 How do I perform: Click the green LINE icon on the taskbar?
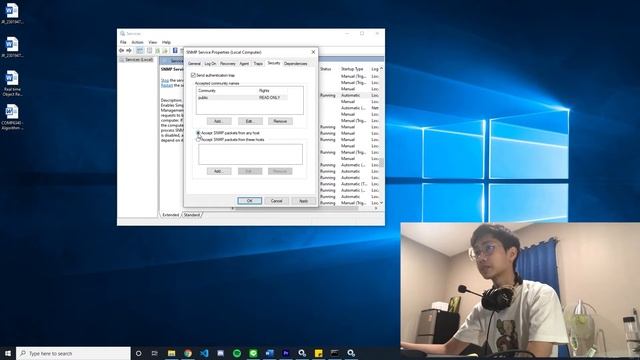point(253,353)
